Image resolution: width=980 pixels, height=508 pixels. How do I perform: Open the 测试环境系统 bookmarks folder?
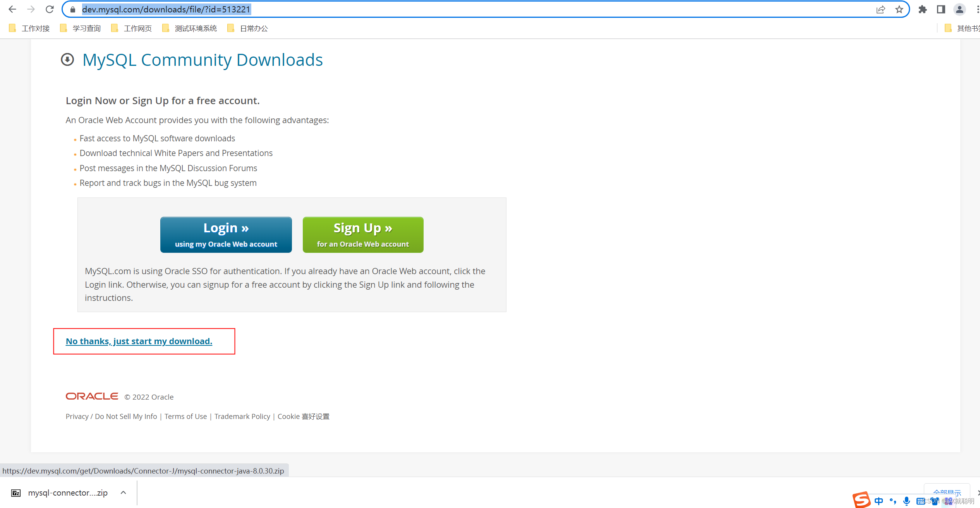tap(190, 28)
